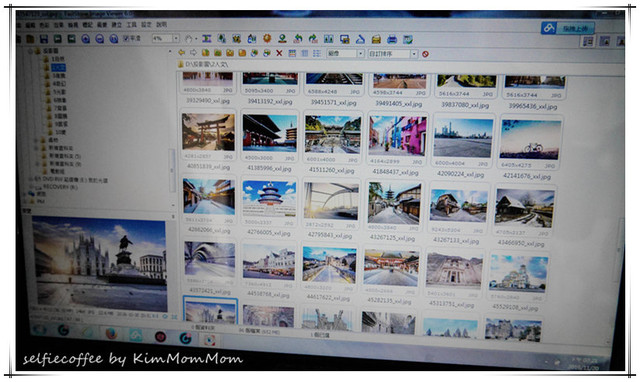
Task: Select thumbnail 41848437_xxl.jpg colorful houses
Action: pos(397,136)
